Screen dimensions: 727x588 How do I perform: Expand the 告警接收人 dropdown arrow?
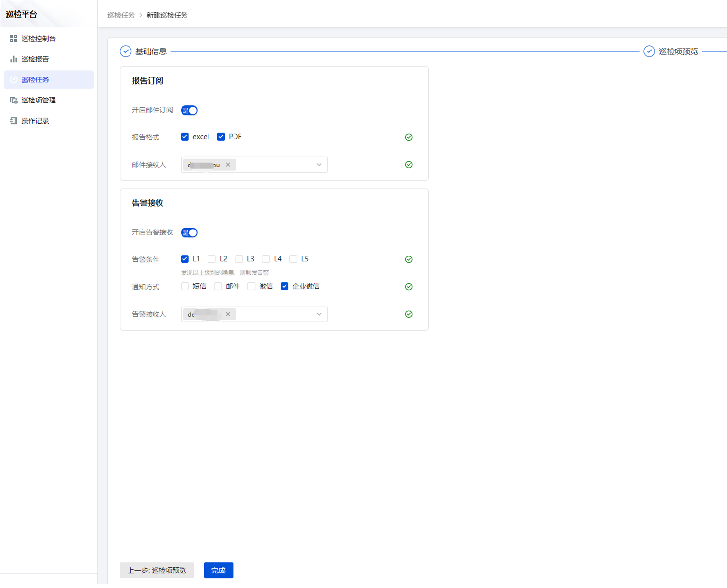click(319, 314)
